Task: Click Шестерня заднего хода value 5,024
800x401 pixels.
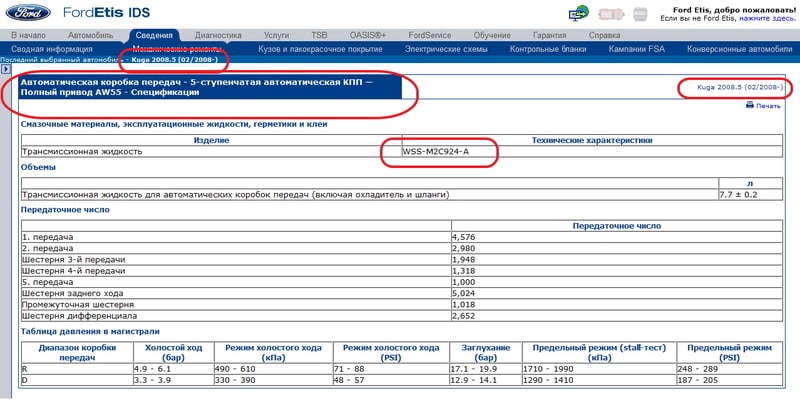Action: pos(463,293)
